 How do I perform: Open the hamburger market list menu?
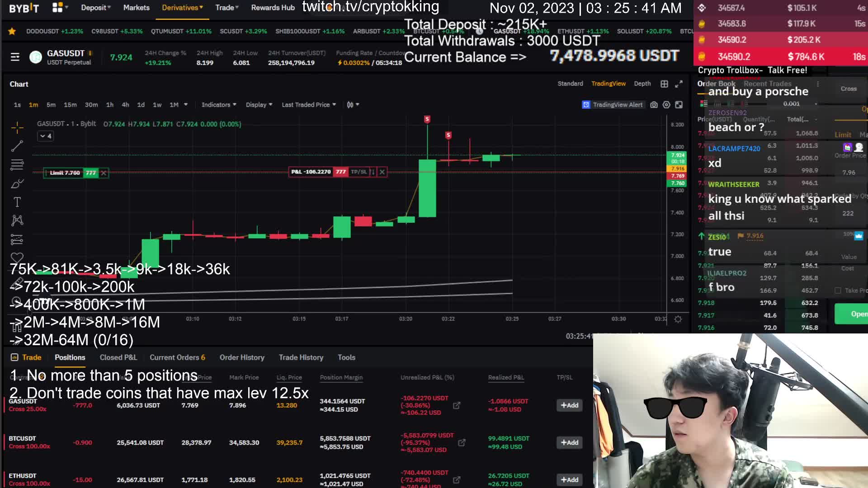[x=15, y=57]
